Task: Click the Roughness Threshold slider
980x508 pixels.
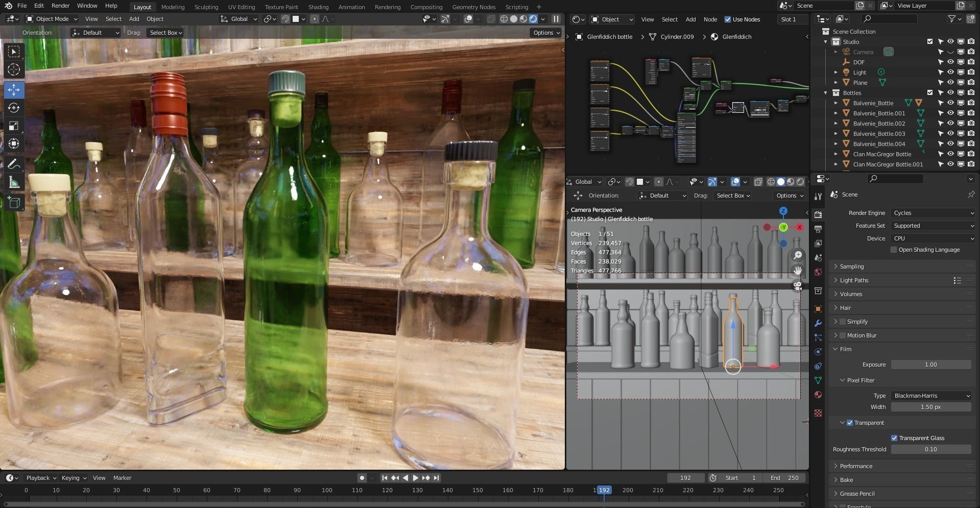Action: (931, 449)
